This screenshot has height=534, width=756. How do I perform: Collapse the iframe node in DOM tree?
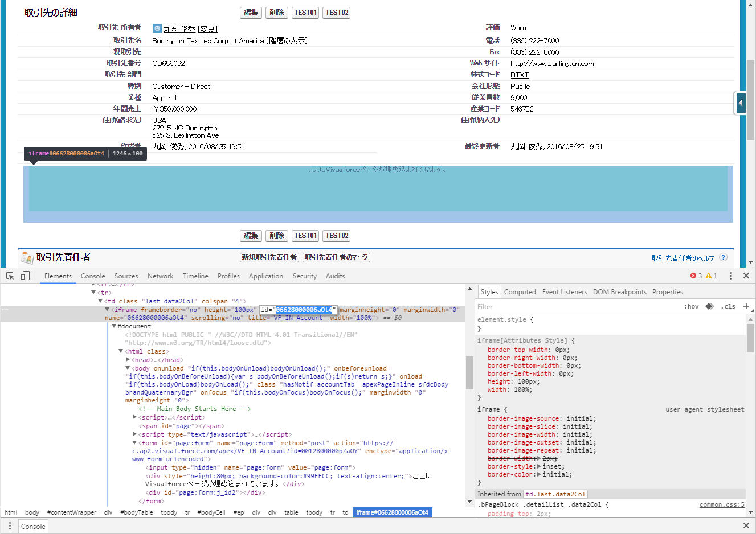tap(107, 310)
